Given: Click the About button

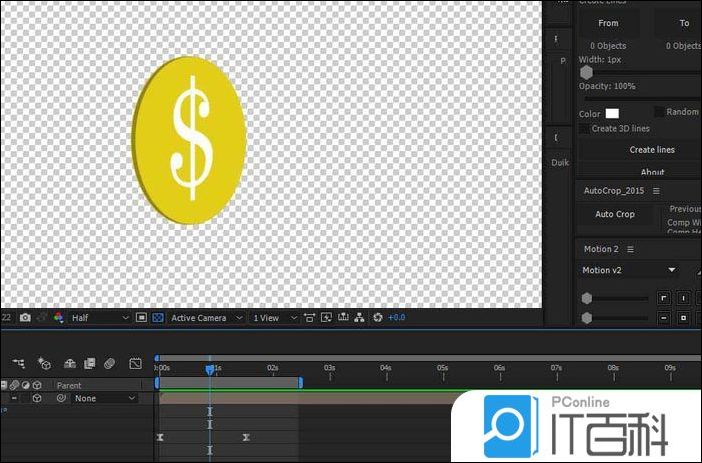Looking at the screenshot, I should pos(652,172).
